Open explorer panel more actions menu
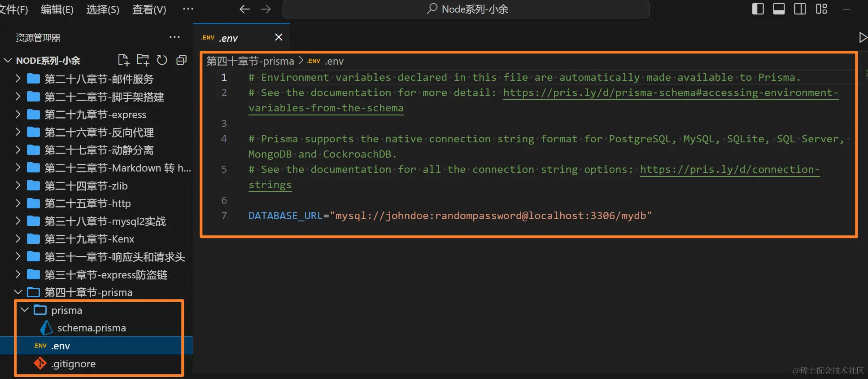 click(174, 37)
